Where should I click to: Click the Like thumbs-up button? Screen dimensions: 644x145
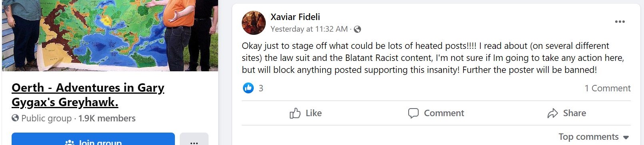pyautogui.click(x=305, y=113)
